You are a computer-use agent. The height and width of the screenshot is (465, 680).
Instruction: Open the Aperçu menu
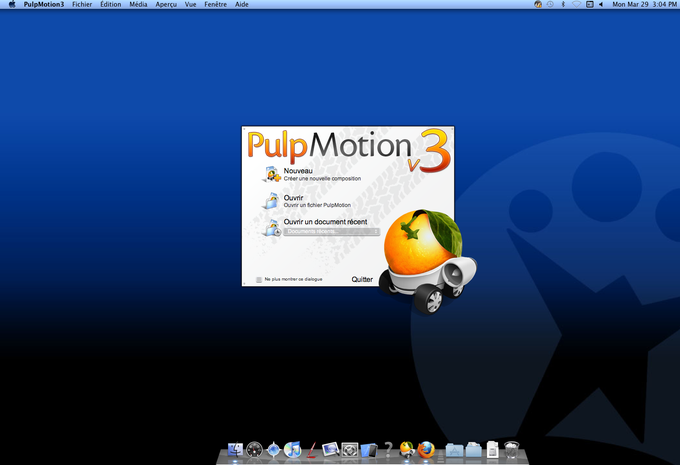[166, 4]
